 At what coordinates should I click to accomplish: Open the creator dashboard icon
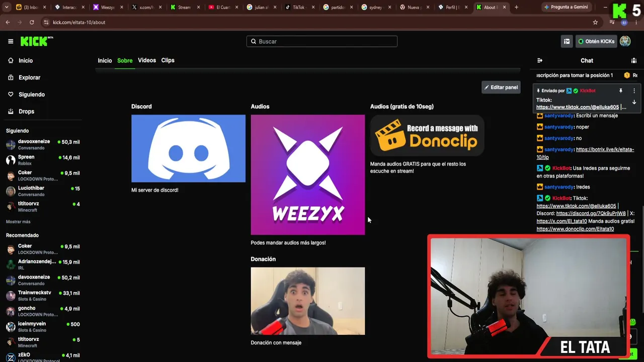[567, 41]
